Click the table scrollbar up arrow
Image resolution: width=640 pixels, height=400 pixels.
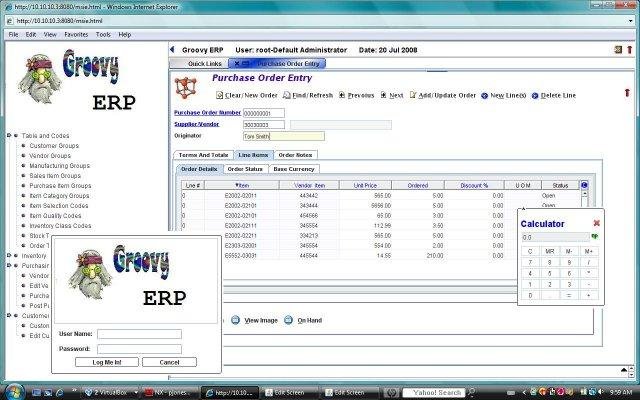click(x=584, y=194)
